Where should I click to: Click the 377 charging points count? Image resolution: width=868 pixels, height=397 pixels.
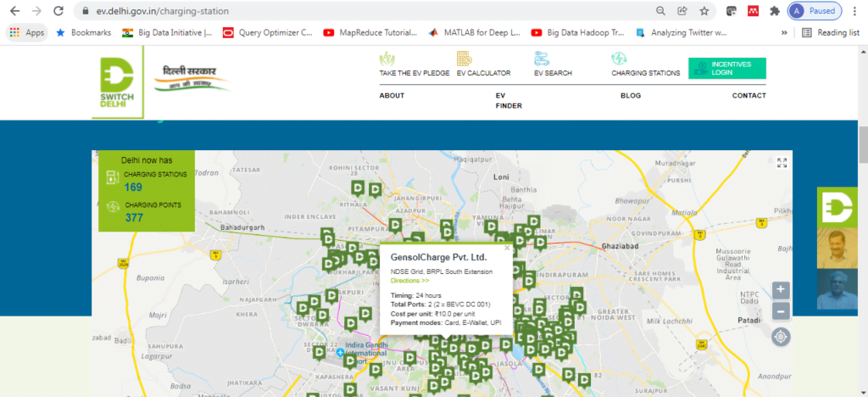(134, 218)
